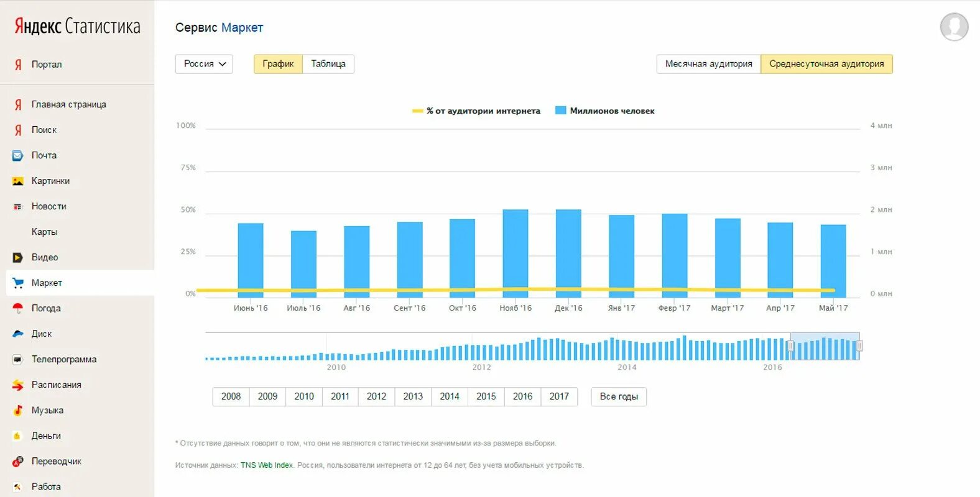This screenshot has width=980, height=497.
Task: Click the Маркет link in title
Action: 243,28
